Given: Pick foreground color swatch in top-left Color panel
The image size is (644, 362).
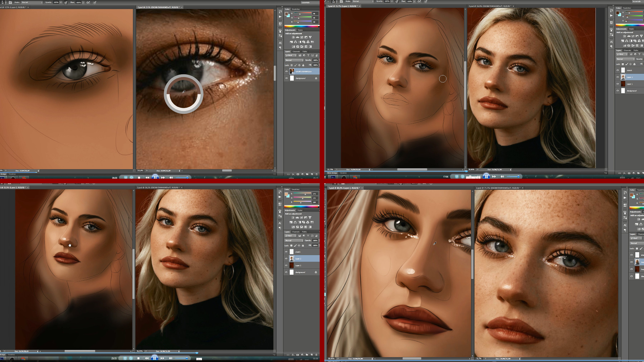Looking at the screenshot, I should [286, 14].
